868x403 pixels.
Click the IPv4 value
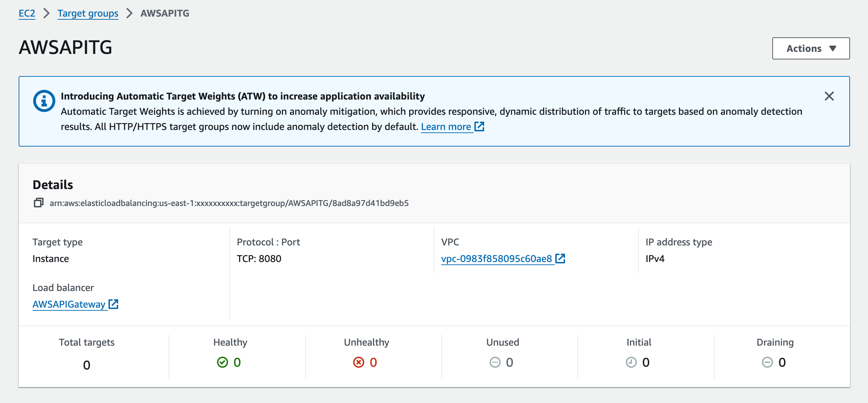pos(655,259)
